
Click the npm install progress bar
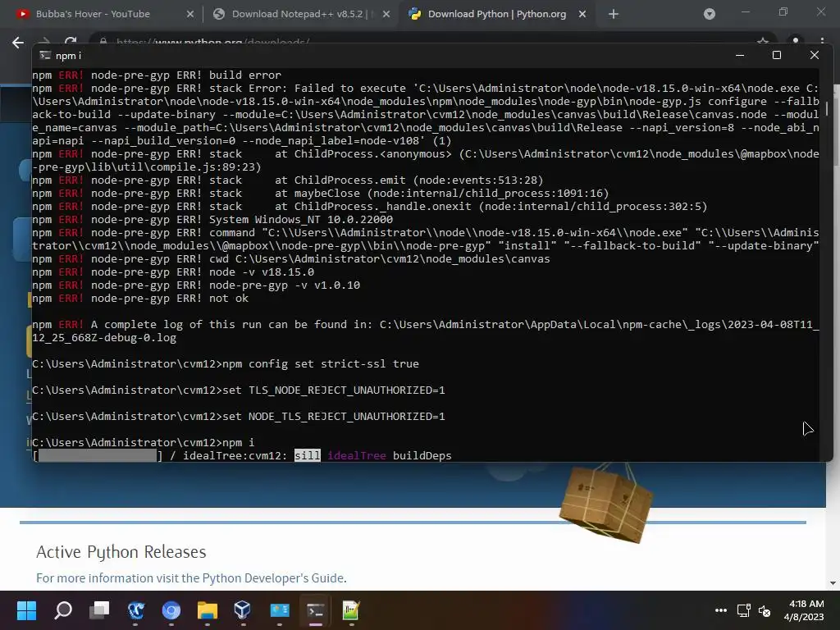[x=98, y=455]
